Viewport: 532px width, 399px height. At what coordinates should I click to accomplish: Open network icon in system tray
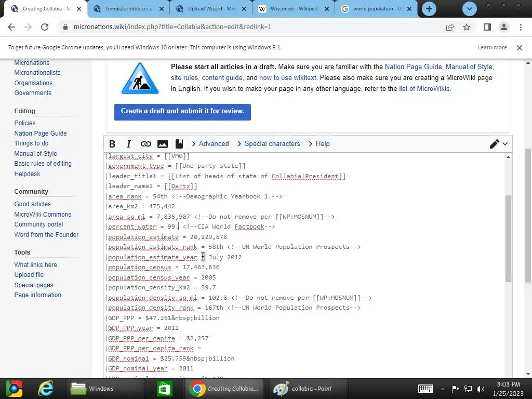(468, 389)
